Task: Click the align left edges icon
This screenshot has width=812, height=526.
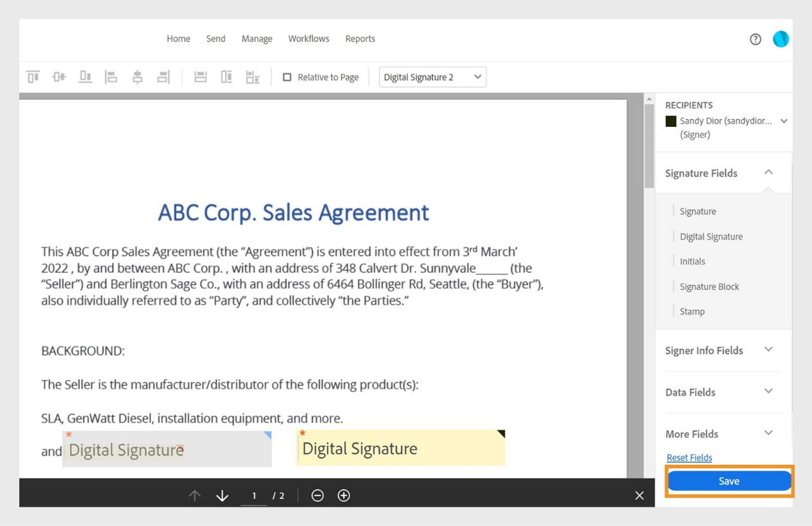Action: (x=111, y=77)
